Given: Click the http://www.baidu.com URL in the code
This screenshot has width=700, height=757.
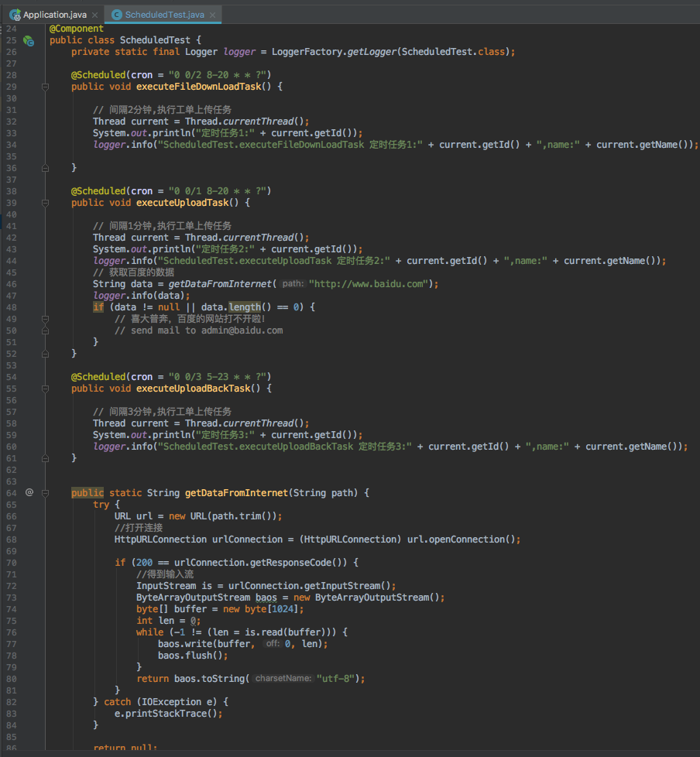Looking at the screenshot, I should point(367,283).
